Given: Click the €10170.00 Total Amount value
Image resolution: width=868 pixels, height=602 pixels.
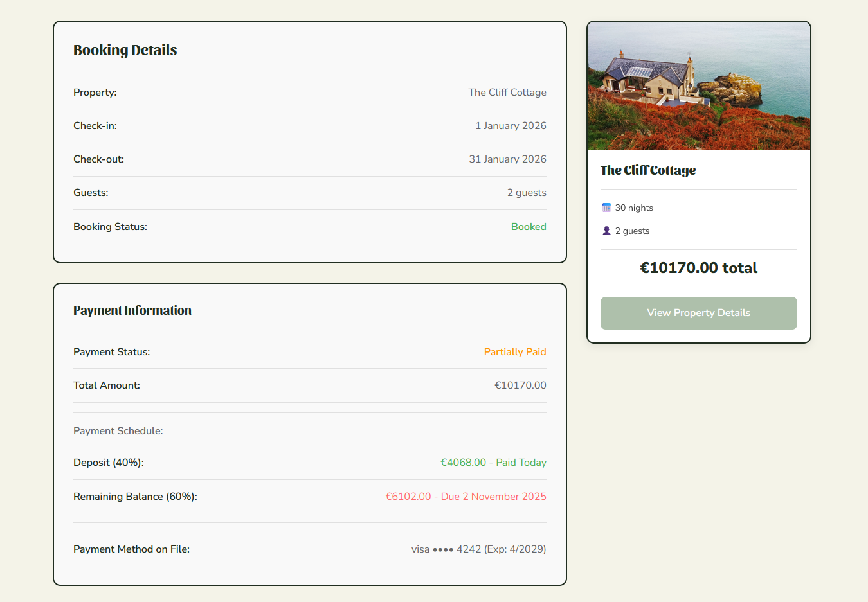Looking at the screenshot, I should 520,385.
